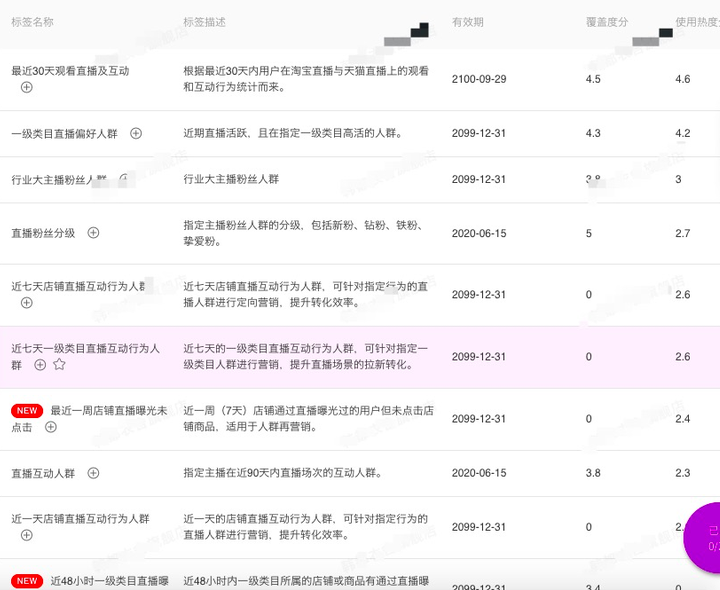Select tag name 近一天店铺直播互动行为人群

(x=80, y=519)
